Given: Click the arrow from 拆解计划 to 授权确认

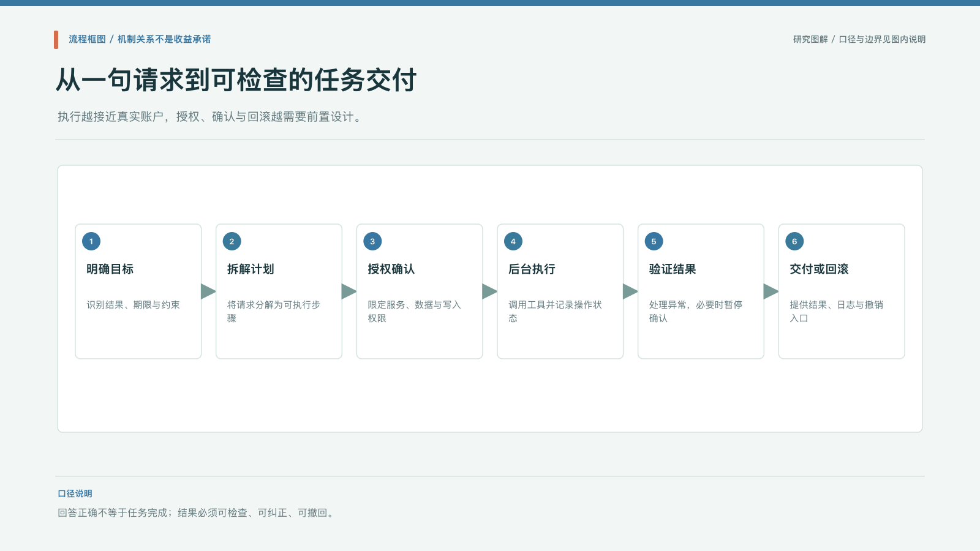Looking at the screenshot, I should [349, 291].
